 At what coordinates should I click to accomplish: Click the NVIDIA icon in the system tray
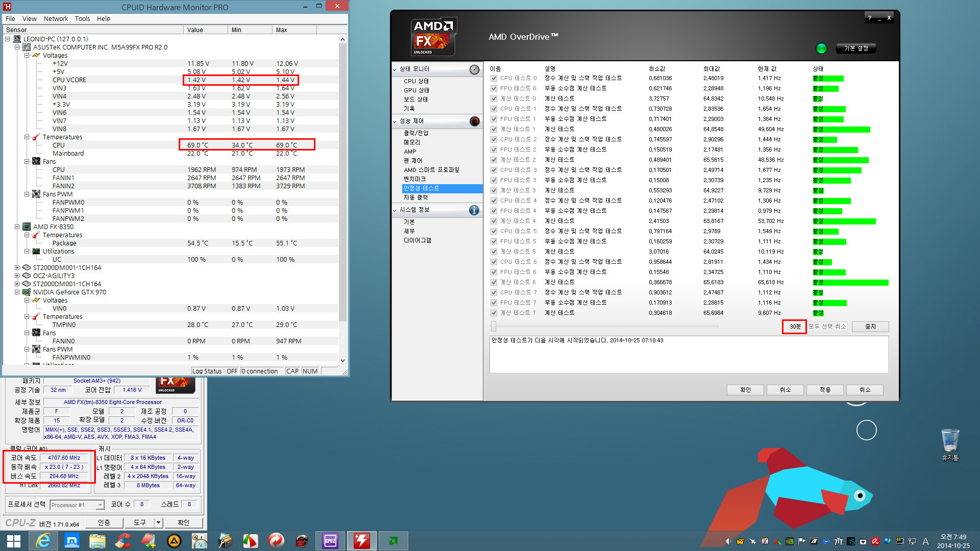click(x=790, y=541)
